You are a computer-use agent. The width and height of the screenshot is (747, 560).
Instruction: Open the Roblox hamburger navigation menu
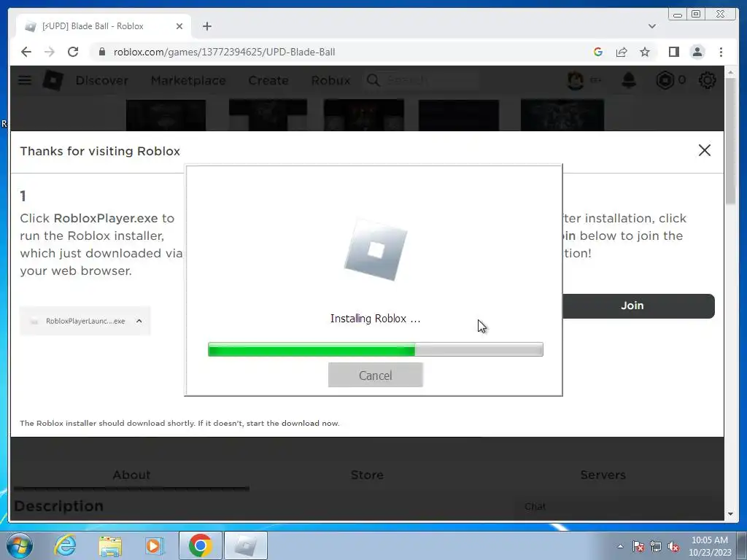(x=25, y=80)
